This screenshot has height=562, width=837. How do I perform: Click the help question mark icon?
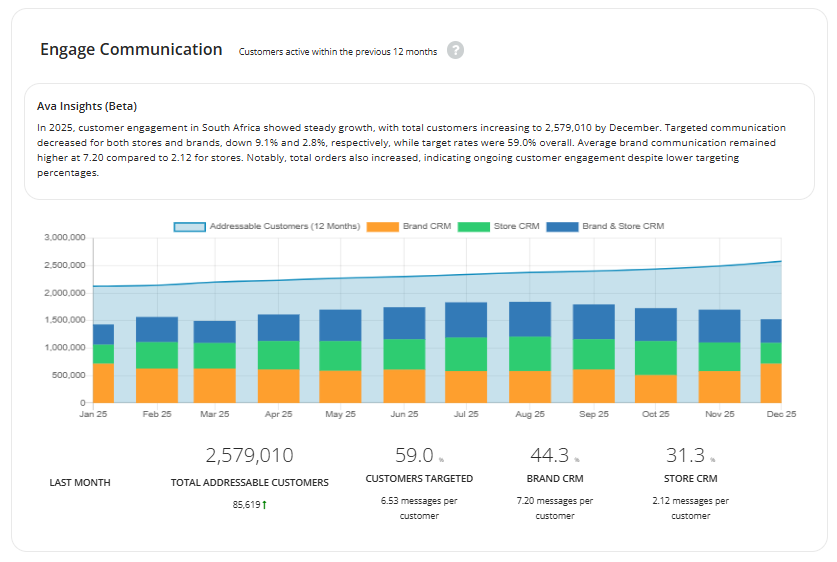tap(455, 50)
